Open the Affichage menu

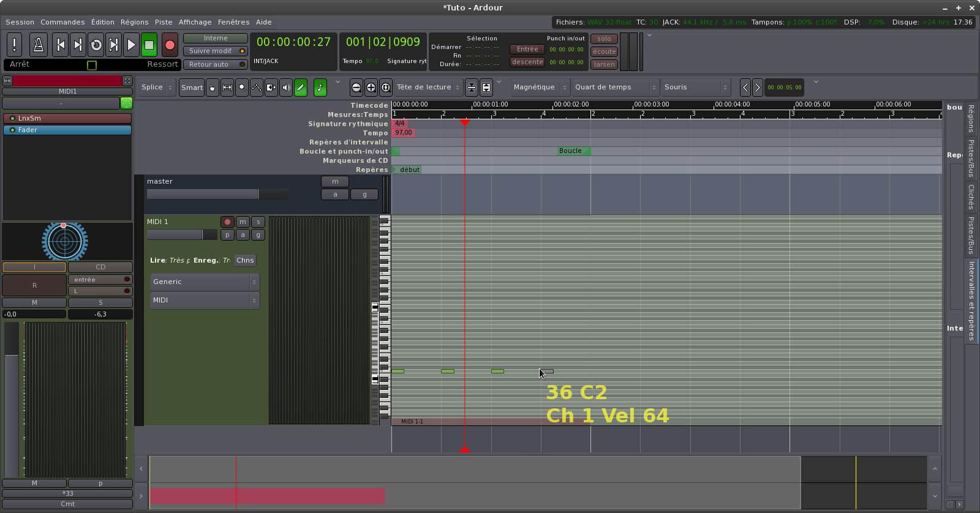pyautogui.click(x=195, y=22)
